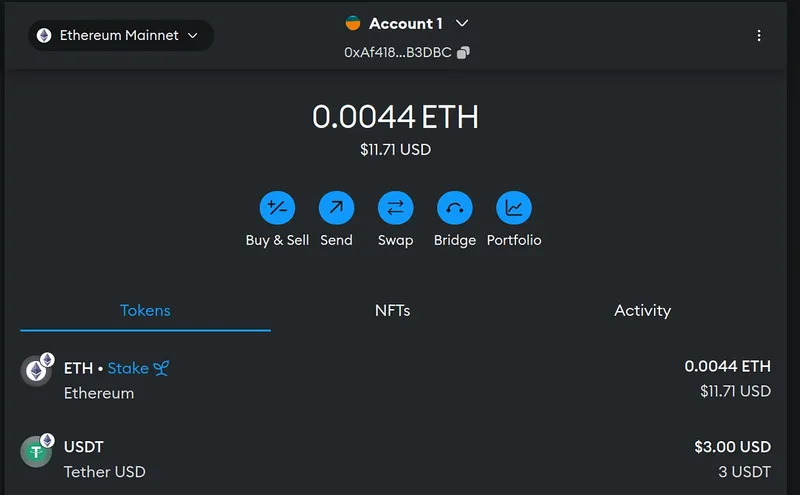The image size is (800, 495).
Task: Select the Tokens tab
Action: (x=145, y=310)
